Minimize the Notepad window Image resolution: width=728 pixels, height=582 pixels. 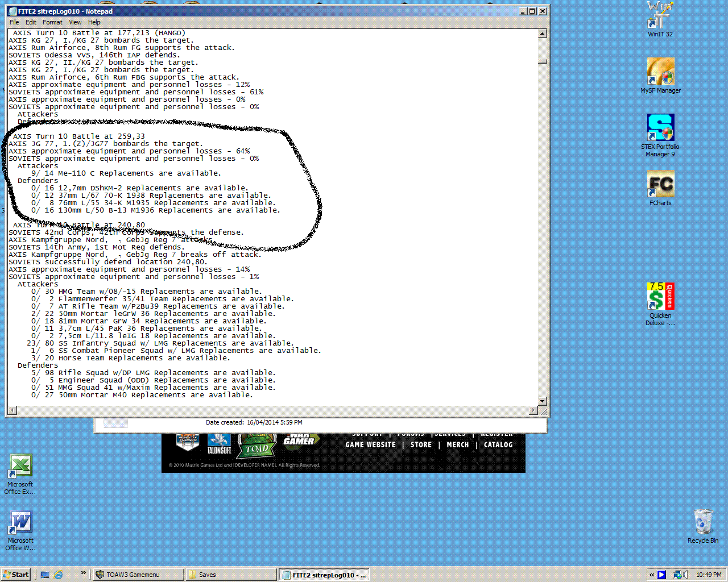(x=523, y=11)
